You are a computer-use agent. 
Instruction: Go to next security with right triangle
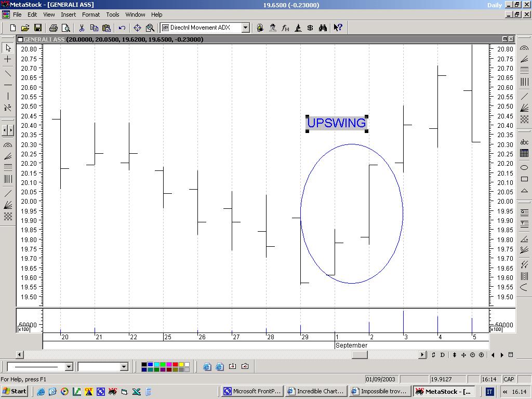[502, 355]
